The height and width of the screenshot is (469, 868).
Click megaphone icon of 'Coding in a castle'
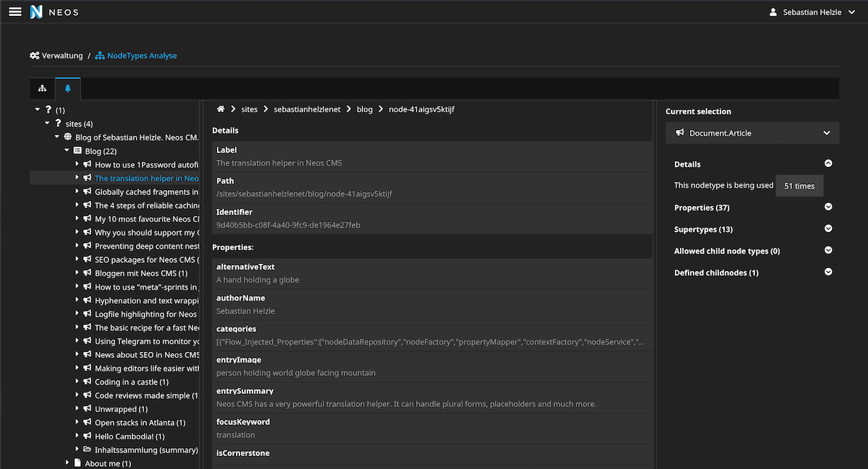87,382
